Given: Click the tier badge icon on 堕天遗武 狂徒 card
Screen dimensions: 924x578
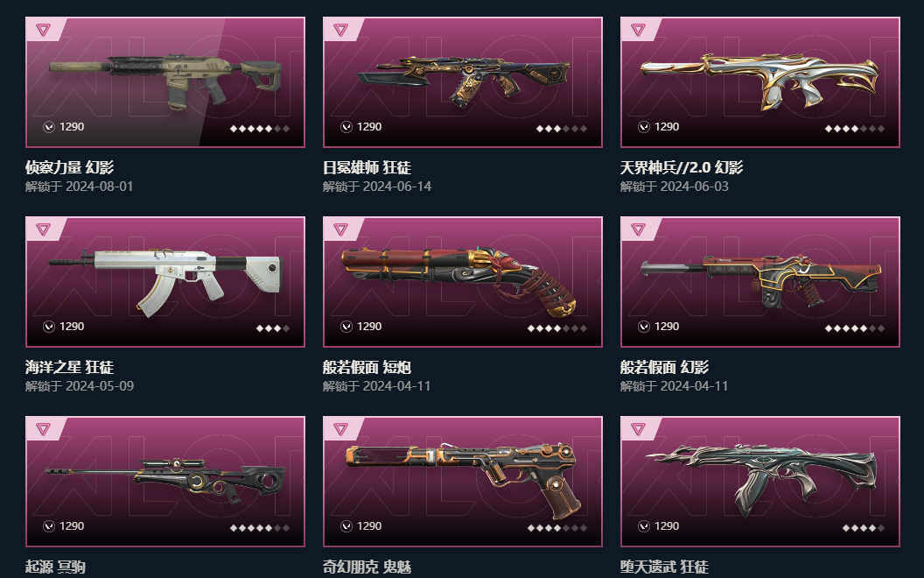Looking at the screenshot, I should [x=638, y=429].
